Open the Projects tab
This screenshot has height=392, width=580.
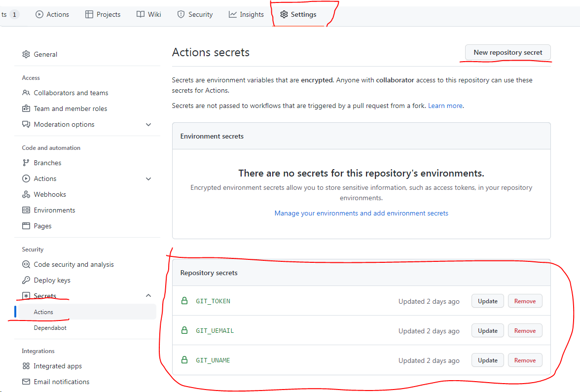[x=103, y=14]
